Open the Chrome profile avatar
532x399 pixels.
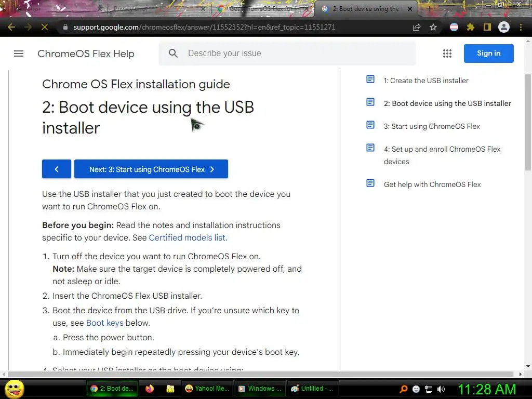pyautogui.click(x=504, y=27)
